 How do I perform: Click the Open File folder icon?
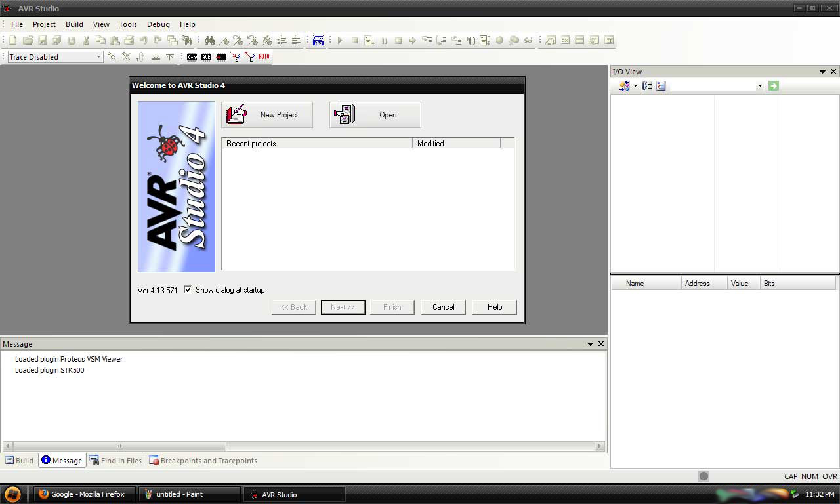[x=28, y=41]
